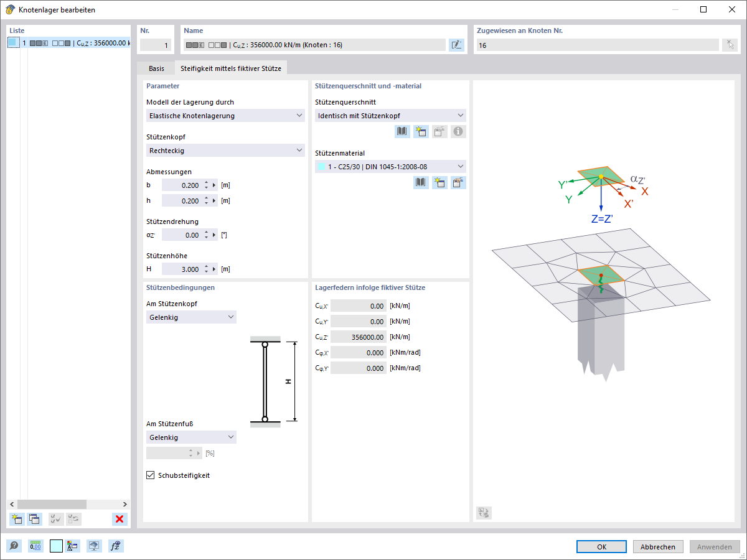Click the select nodes icon beside Knoten field
The height and width of the screenshot is (560, 747).
730,45
